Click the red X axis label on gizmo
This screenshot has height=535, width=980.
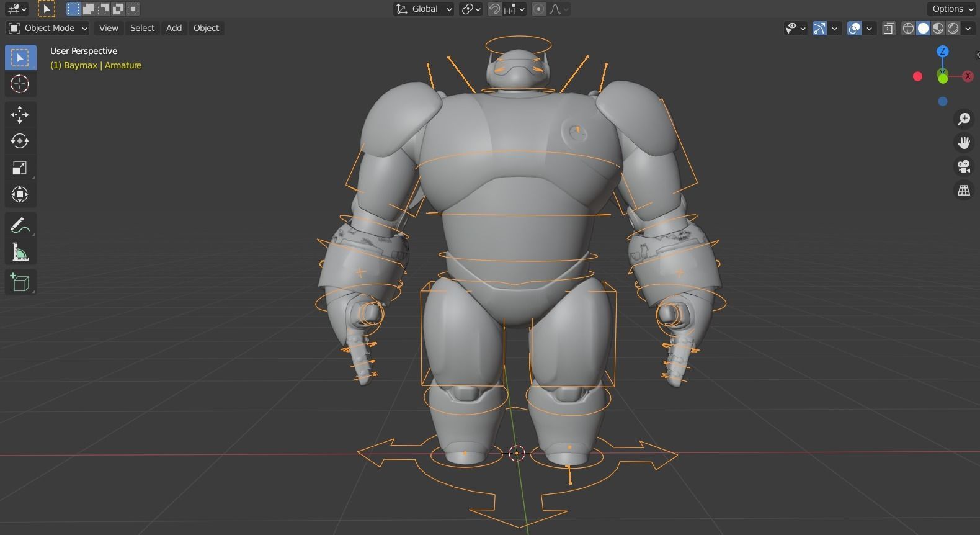coord(968,76)
